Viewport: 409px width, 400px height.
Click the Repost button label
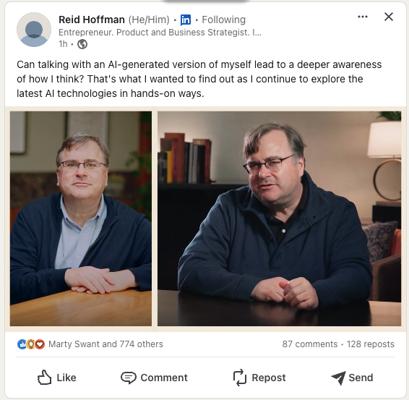(269, 378)
